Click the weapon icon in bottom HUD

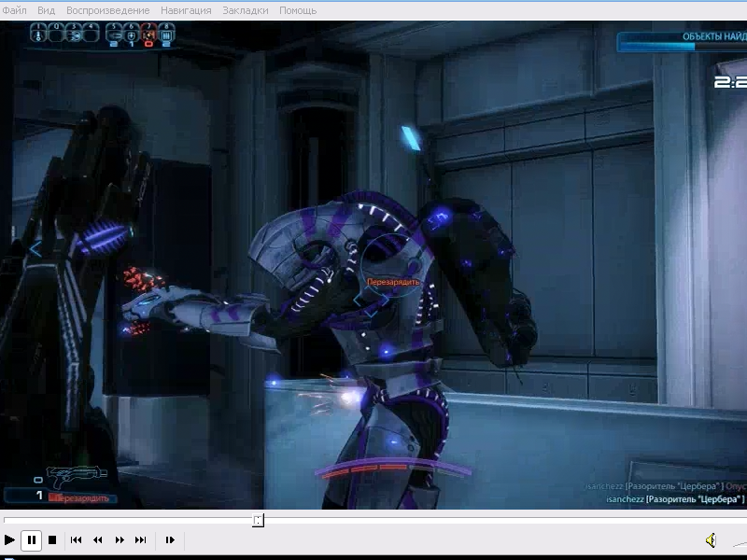tap(77, 477)
